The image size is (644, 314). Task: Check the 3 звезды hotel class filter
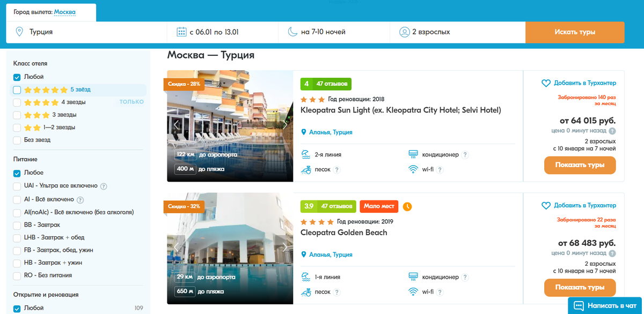[17, 115]
